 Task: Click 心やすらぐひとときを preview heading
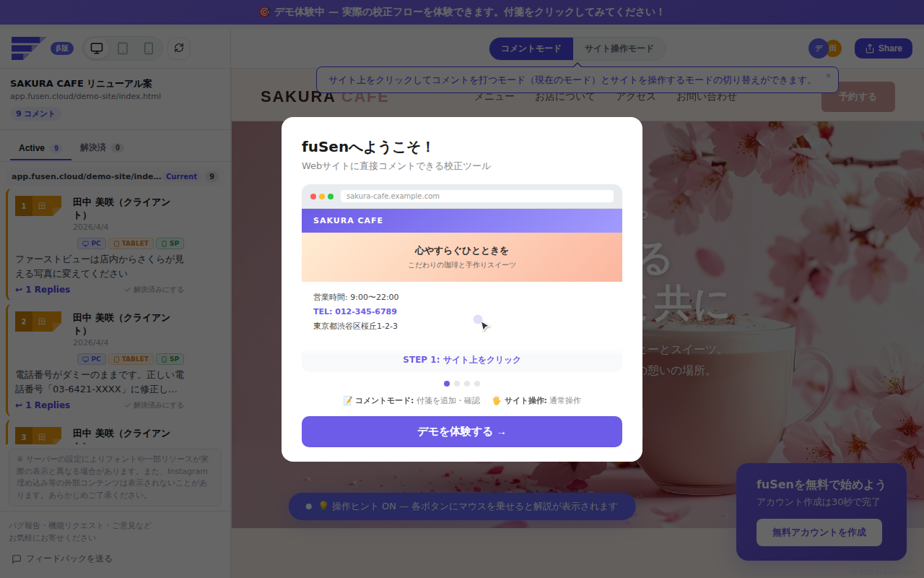tap(462, 251)
